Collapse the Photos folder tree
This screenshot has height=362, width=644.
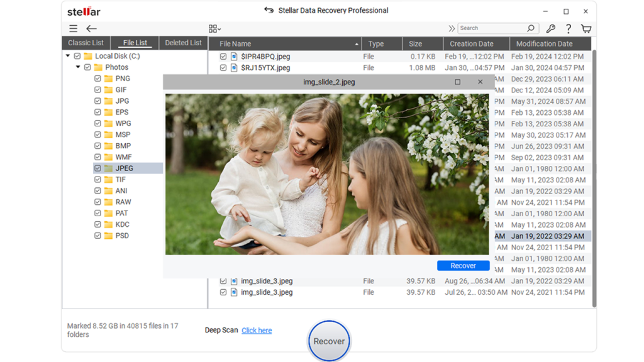click(x=79, y=67)
